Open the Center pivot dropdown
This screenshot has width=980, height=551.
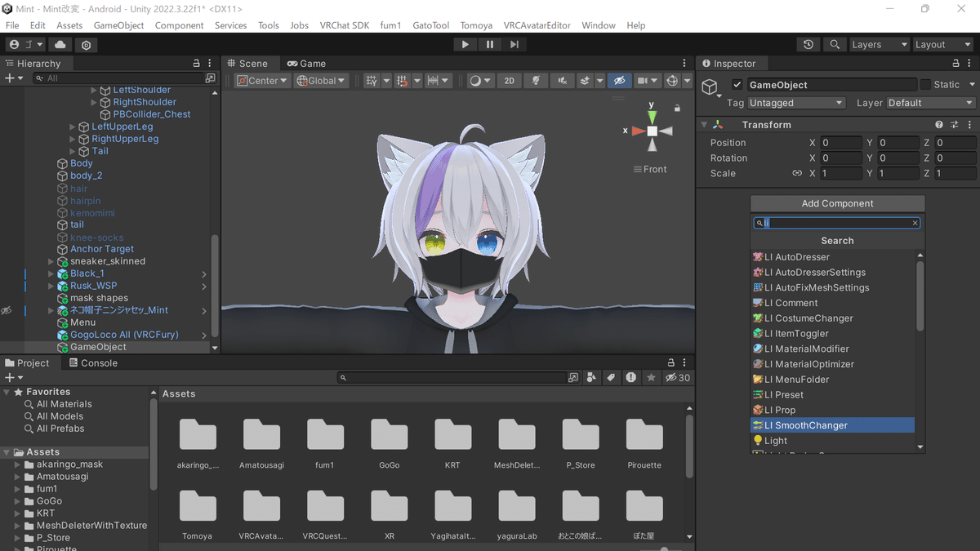pyautogui.click(x=263, y=81)
